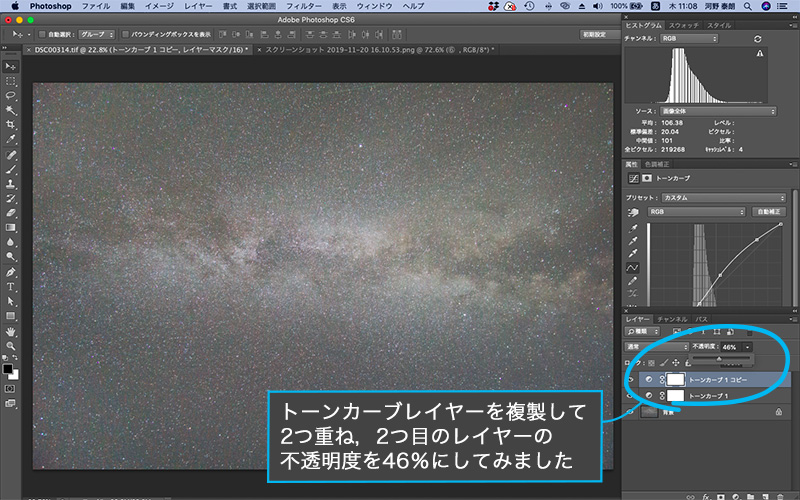Click the on-image adjustment hand tool in Curves
The height and width of the screenshot is (500, 800).
click(633, 212)
